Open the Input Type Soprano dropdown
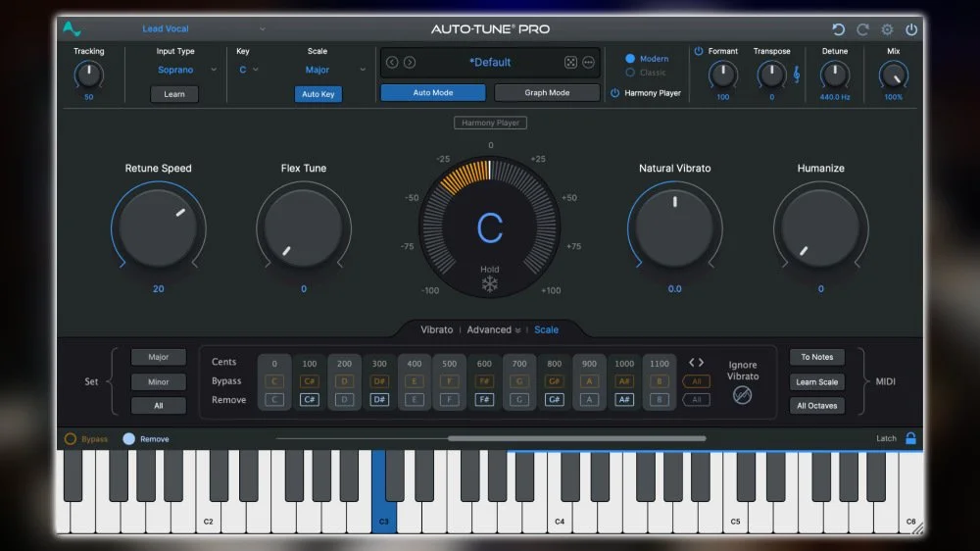 (x=185, y=70)
